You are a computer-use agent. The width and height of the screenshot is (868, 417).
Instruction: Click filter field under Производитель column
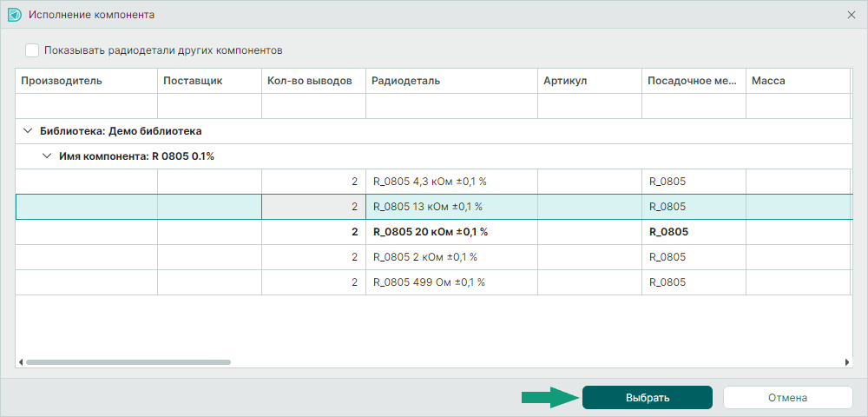pyautogui.click(x=86, y=106)
